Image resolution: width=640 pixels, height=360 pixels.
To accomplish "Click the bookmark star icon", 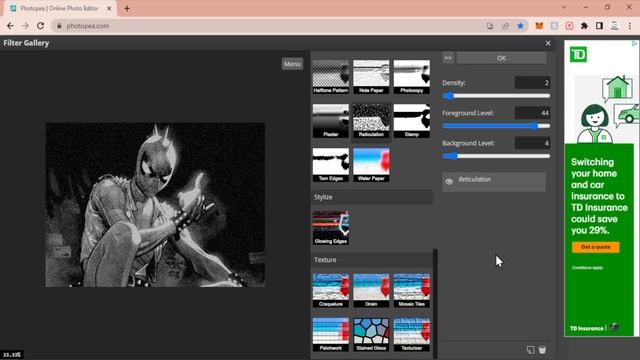I will click(520, 26).
